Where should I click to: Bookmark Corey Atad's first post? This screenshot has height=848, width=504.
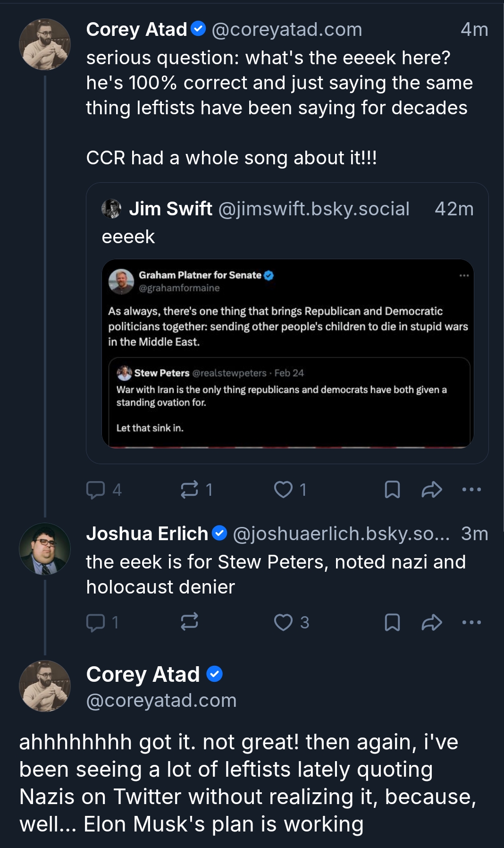tap(392, 490)
